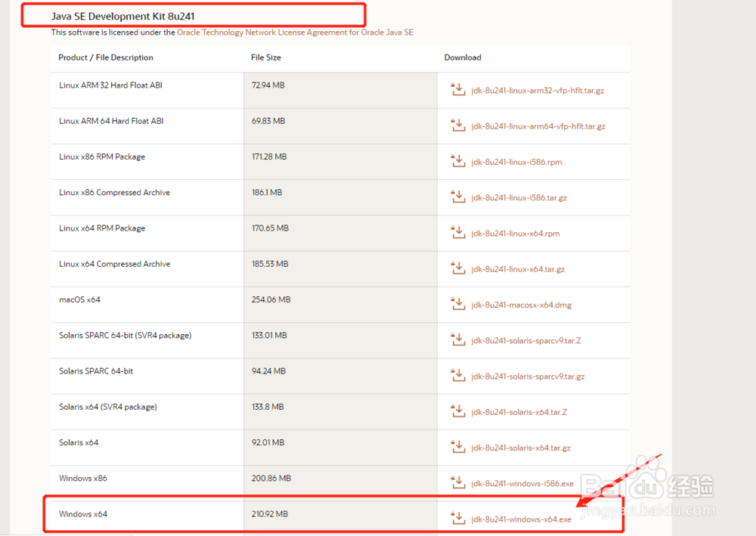This screenshot has width=756, height=536.
Task: Click download icon beside windows-i586.exe
Action: pyautogui.click(x=457, y=482)
